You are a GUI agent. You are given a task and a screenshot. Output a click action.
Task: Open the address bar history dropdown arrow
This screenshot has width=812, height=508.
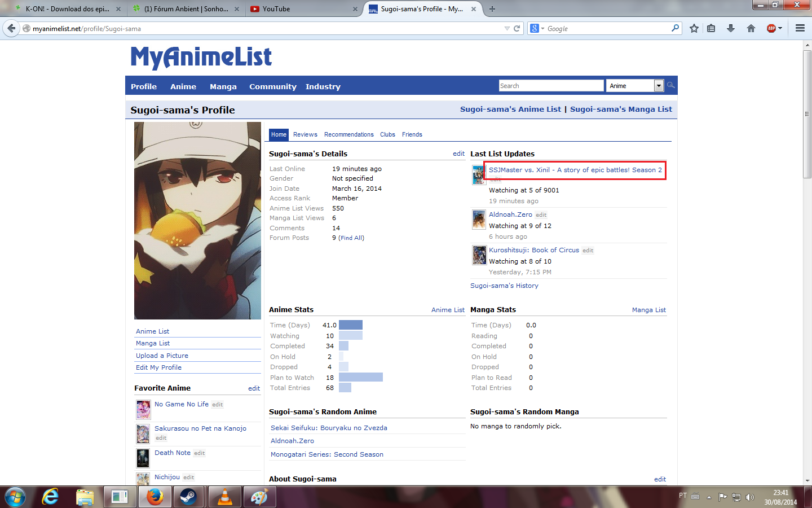(507, 28)
